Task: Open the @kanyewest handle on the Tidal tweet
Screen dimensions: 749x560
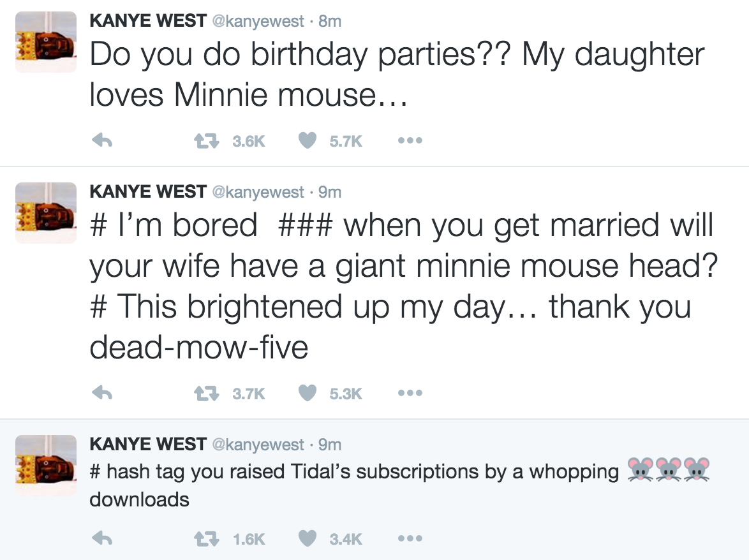Action: [x=258, y=444]
